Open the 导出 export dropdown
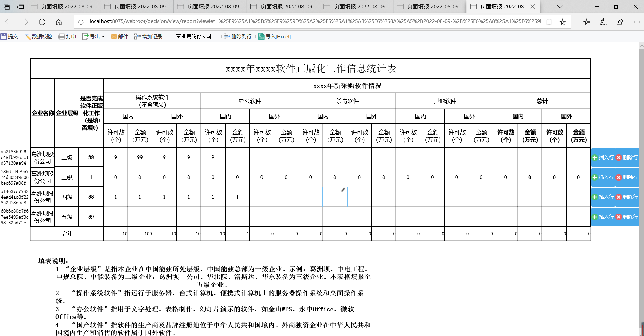This screenshot has width=644, height=336. 93,36
